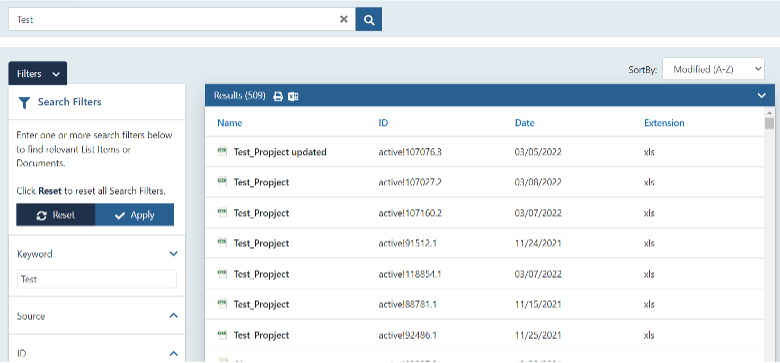Click the Apply filters button
780x363 pixels.
coord(134,215)
